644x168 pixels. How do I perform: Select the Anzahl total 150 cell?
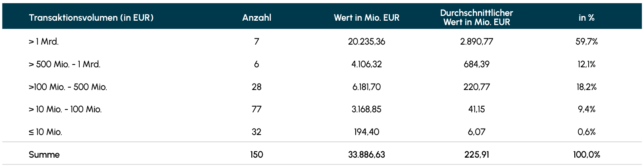click(256, 154)
